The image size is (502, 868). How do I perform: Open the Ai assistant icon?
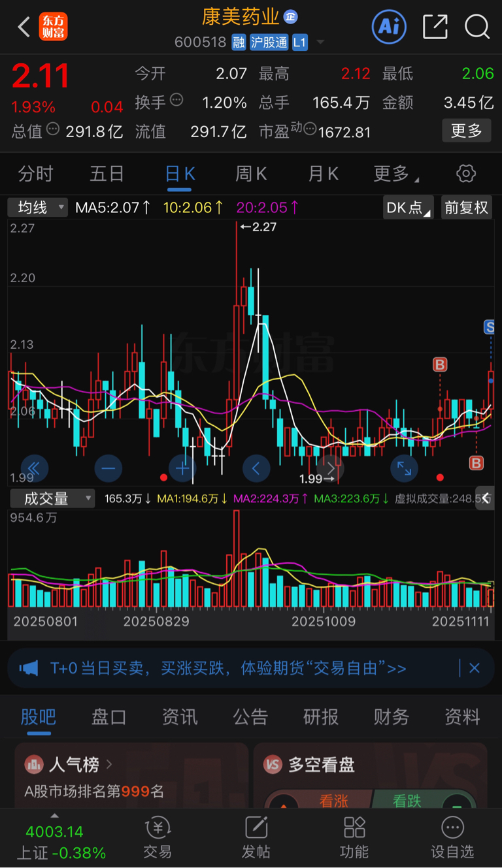click(x=389, y=27)
